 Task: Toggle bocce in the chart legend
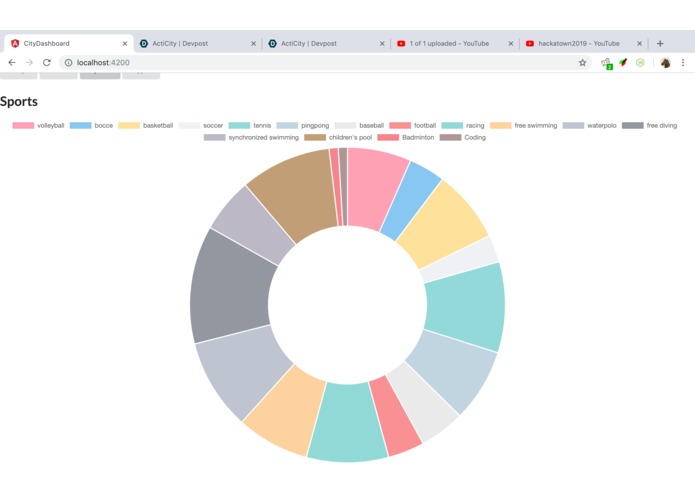coord(91,125)
